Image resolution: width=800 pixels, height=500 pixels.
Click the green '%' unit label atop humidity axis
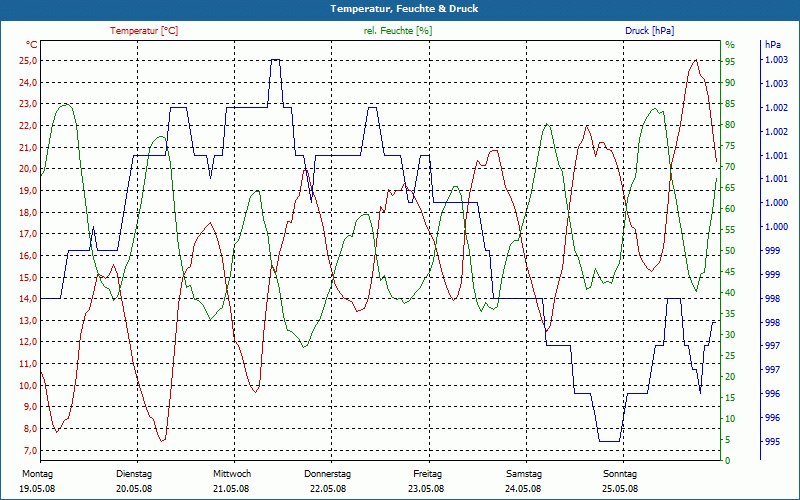click(730, 44)
